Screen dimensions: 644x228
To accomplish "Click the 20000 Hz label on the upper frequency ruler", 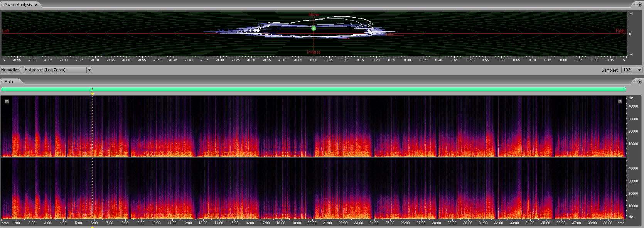I will click(633, 132).
